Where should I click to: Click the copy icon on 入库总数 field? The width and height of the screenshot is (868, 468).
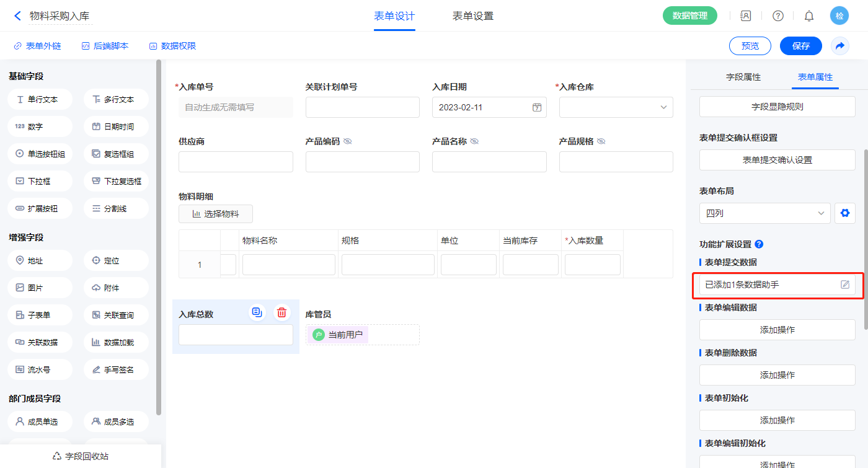257,312
